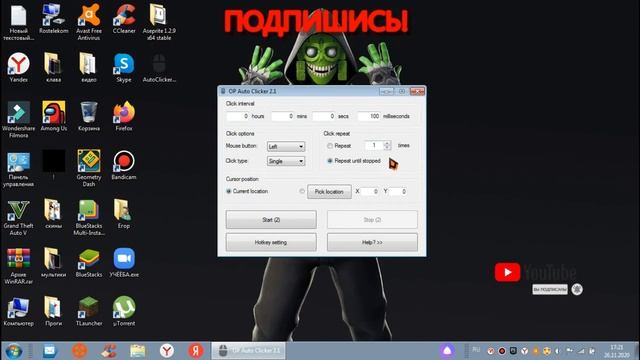Click the Help? >> button
This screenshot has height=360, width=640.
click(372, 242)
